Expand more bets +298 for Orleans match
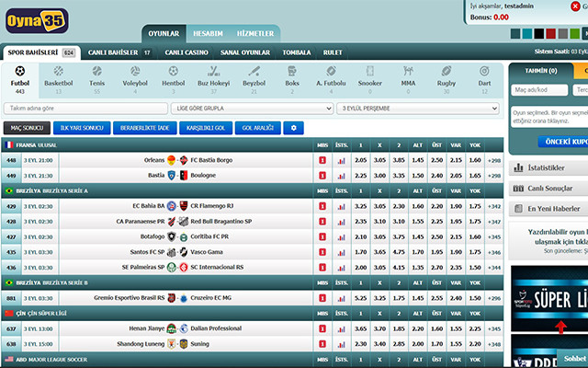The width and height of the screenshot is (588, 368). coord(494,161)
